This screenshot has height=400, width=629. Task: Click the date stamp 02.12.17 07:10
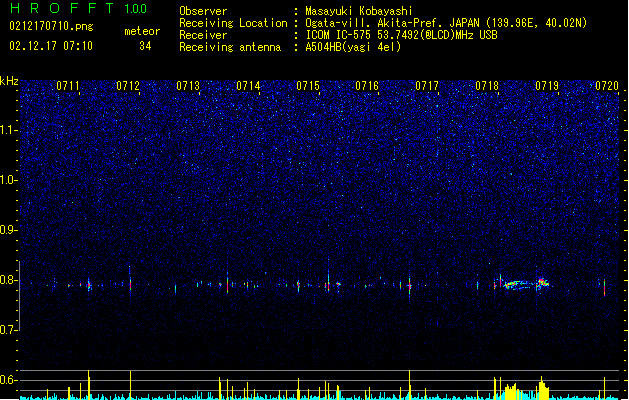(x=51, y=46)
